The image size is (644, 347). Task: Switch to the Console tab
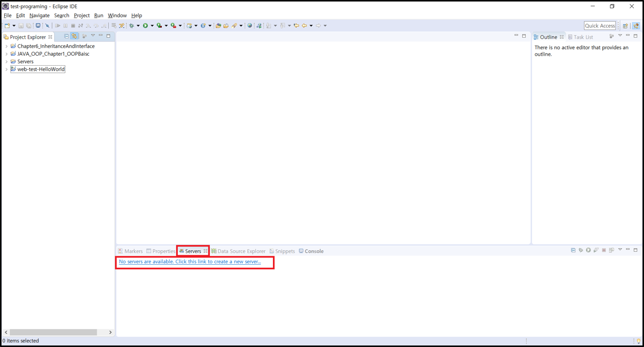[x=311, y=251]
